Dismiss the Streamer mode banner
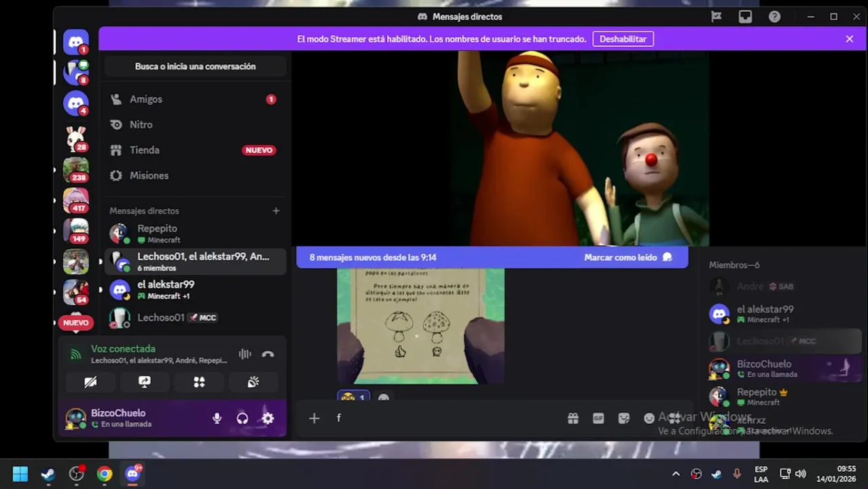 click(849, 39)
